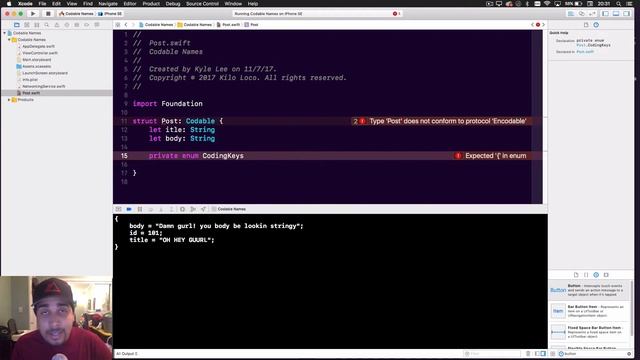Viewport: 640px width, 360px height.
Task: Open Post.swift jump bar segment
Action: coord(228,25)
